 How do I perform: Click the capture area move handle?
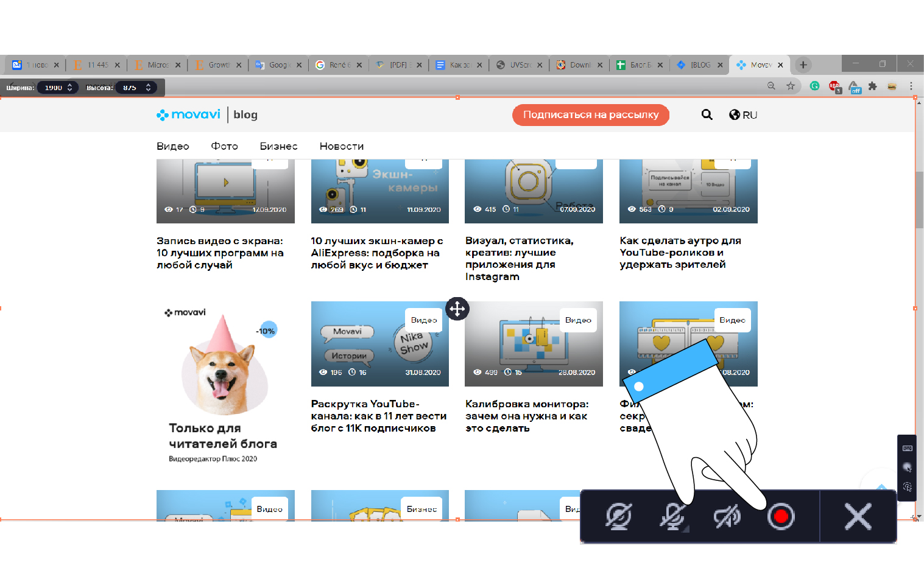pyautogui.click(x=457, y=309)
